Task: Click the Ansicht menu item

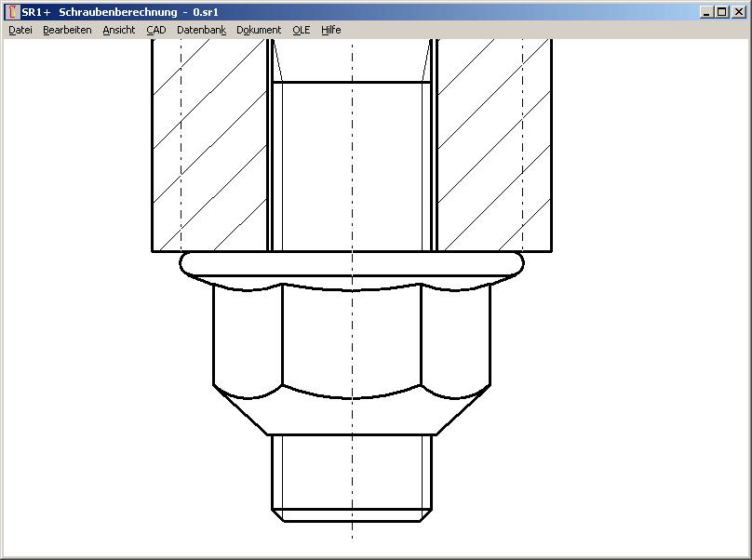Action: pyautogui.click(x=118, y=30)
